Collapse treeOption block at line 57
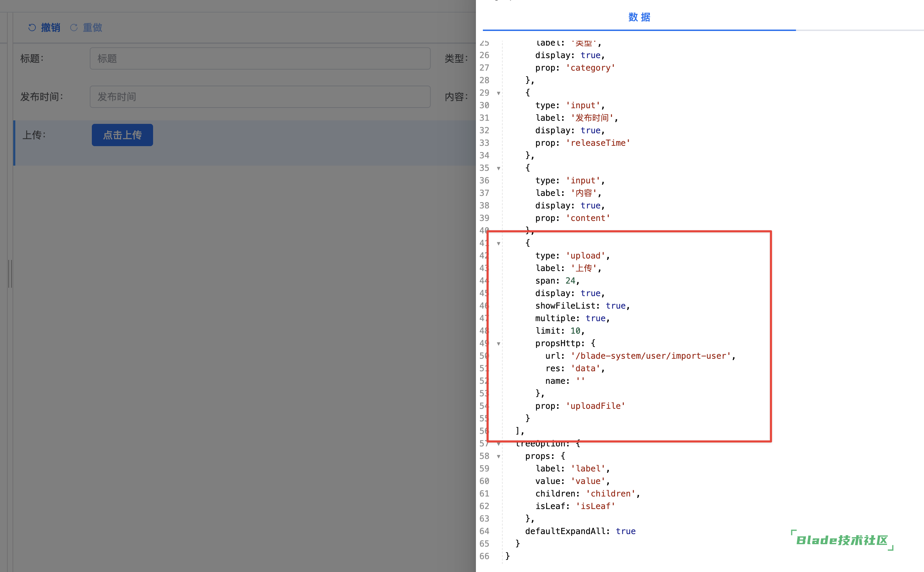 499,444
